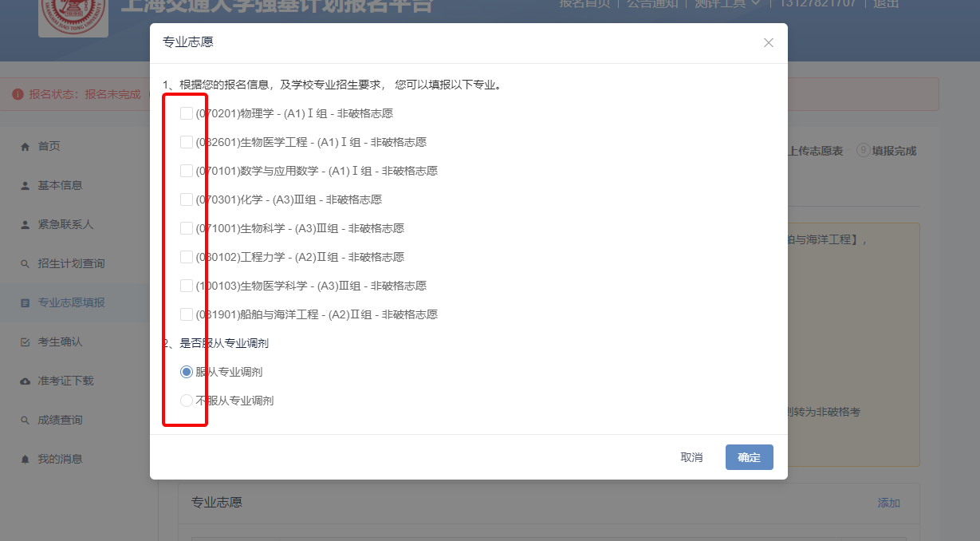Check the 生物医学工程 (082601) major checkbox

[x=187, y=142]
